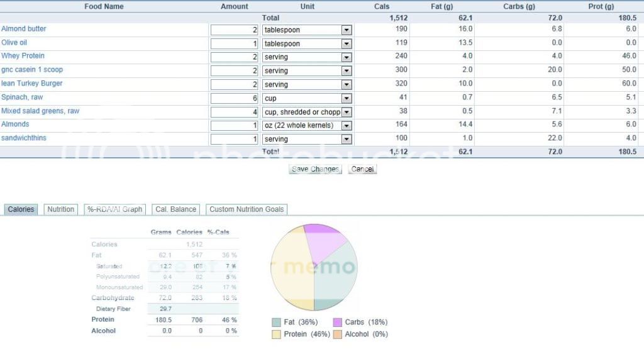
Task: Open the Almond butter food link
Action: point(24,29)
